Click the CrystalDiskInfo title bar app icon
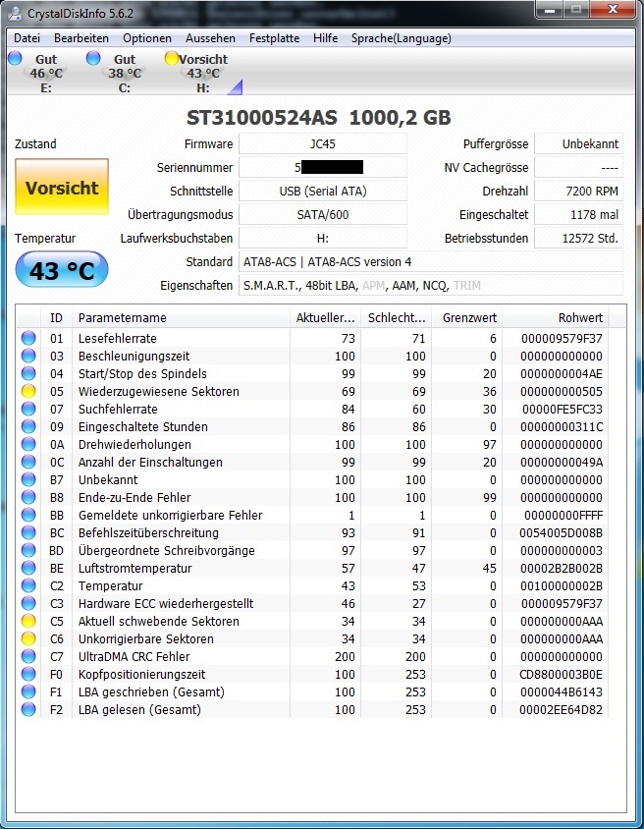The height and width of the screenshot is (829, 644). (15, 13)
